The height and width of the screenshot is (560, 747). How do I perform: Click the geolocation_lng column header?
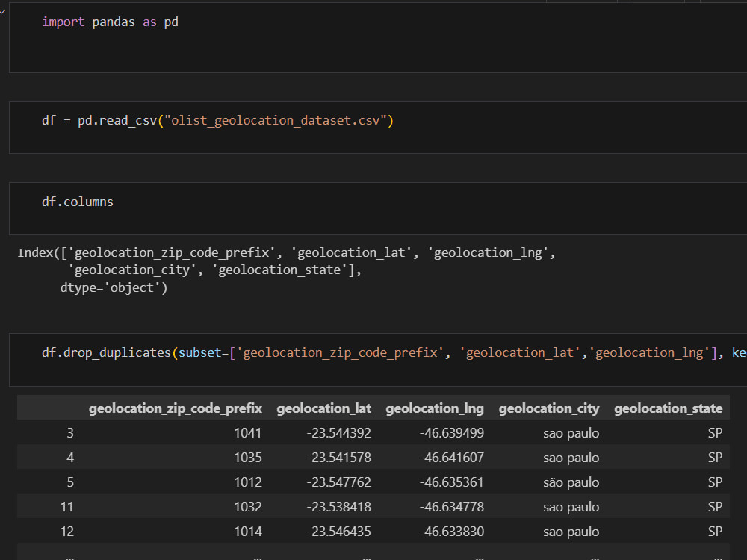(435, 408)
